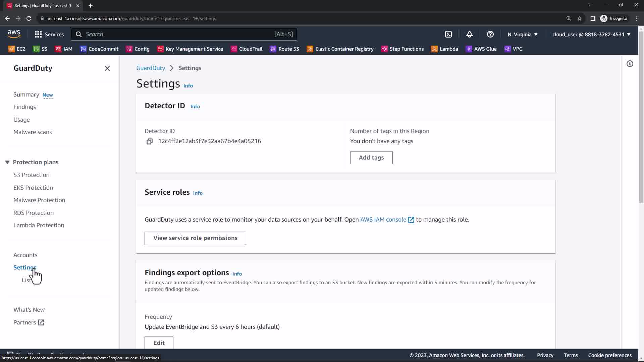Close the GuardDuty side navigation

coord(107,68)
